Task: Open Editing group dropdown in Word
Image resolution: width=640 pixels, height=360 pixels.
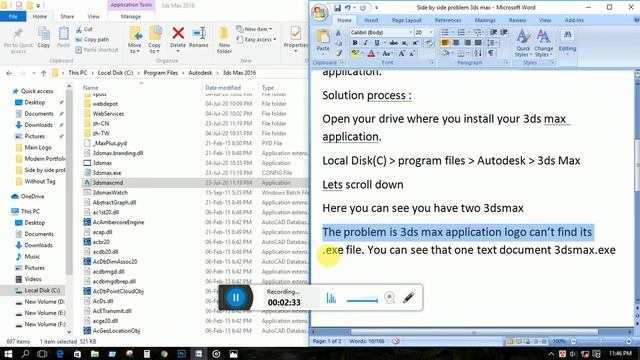Action: (567, 42)
